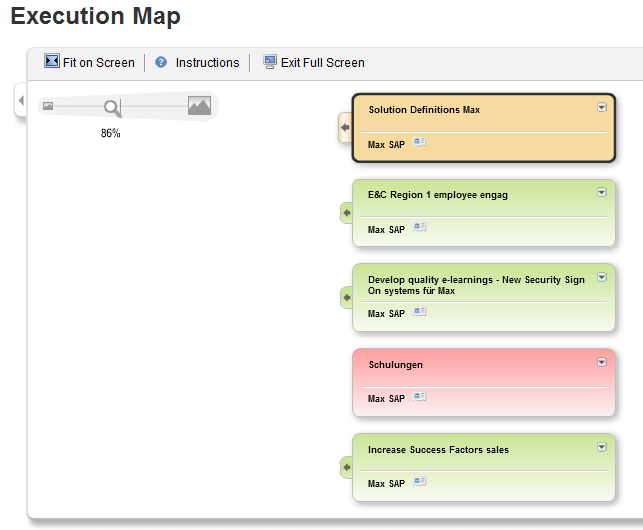Expand the Solution Definitions Max left arrow
The height and width of the screenshot is (530, 643).
[345, 128]
